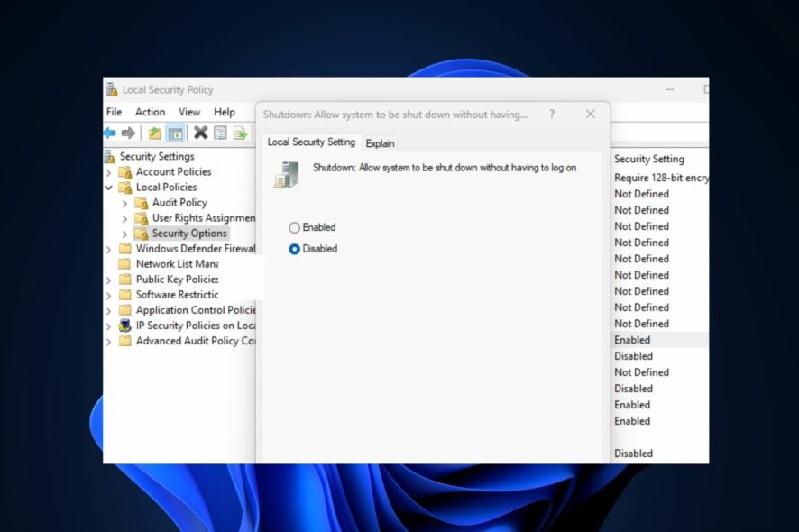Select the Disabled radio button
Image resolution: width=799 pixels, height=532 pixels.
click(295, 248)
